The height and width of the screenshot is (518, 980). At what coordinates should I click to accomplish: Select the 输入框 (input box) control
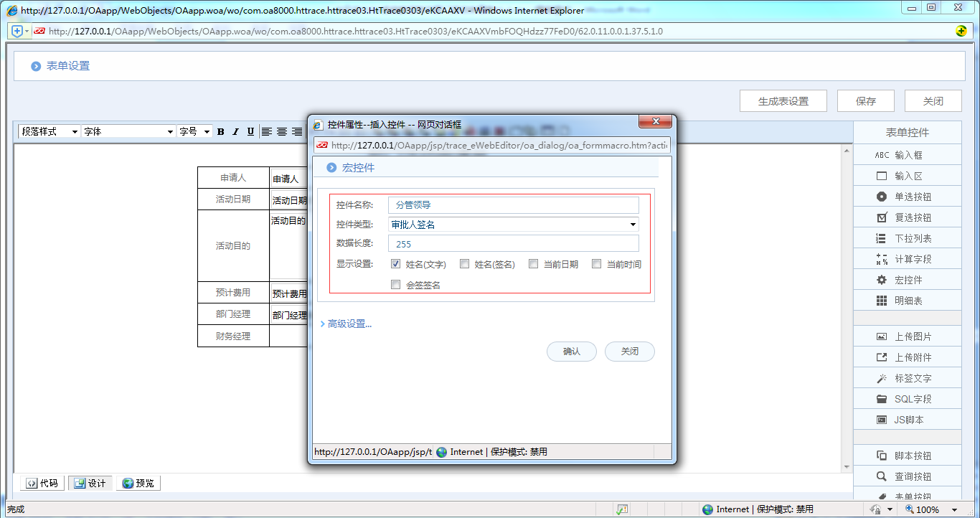click(x=907, y=154)
